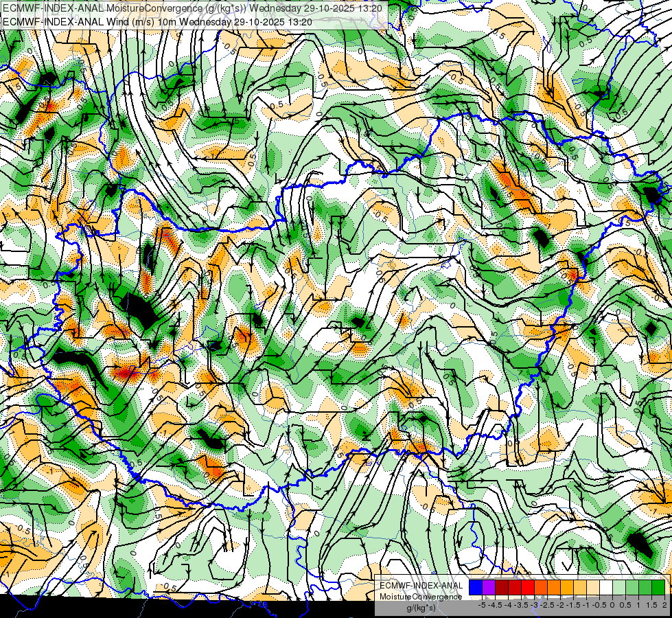This screenshot has height=618, width=672.
Task: Select the darkest red swatch in legend
Action: (x=502, y=587)
